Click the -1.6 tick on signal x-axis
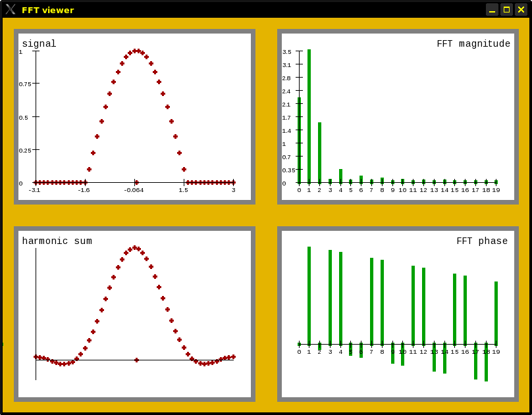The image size is (532, 415). pyautogui.click(x=84, y=190)
